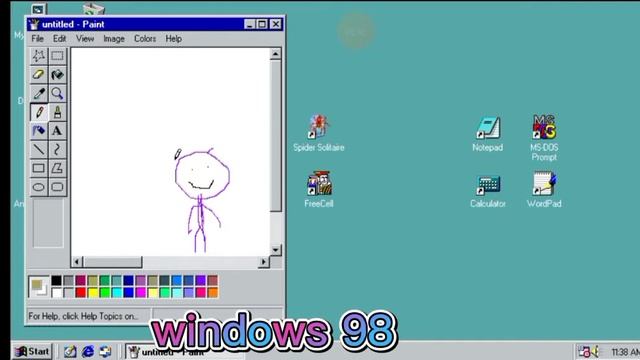Viewport: 640px width, 360px height.
Task: Launch MS-DOS Prompt desktop shortcut
Action: tap(544, 138)
